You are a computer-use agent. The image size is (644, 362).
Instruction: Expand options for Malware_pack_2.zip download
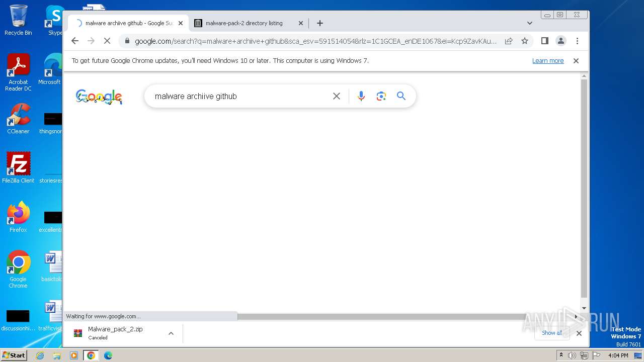pyautogui.click(x=171, y=333)
